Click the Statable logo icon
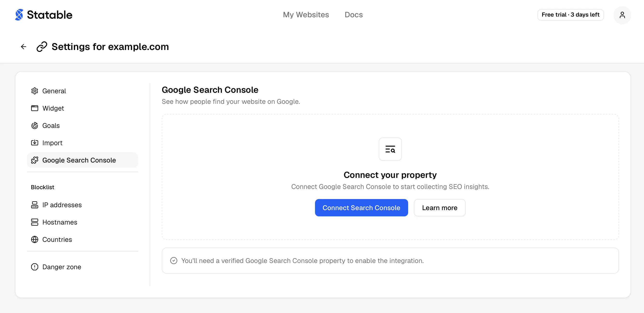The width and height of the screenshot is (644, 313). (x=19, y=15)
